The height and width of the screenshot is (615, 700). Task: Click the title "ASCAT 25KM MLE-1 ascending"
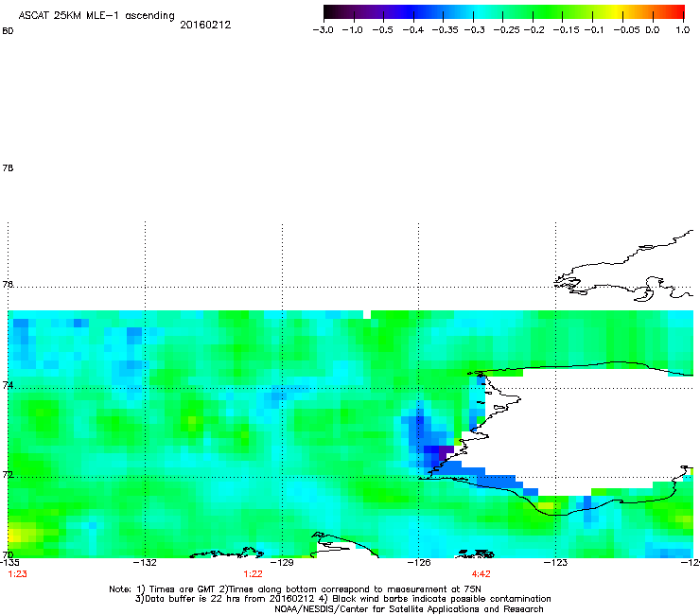96,16
